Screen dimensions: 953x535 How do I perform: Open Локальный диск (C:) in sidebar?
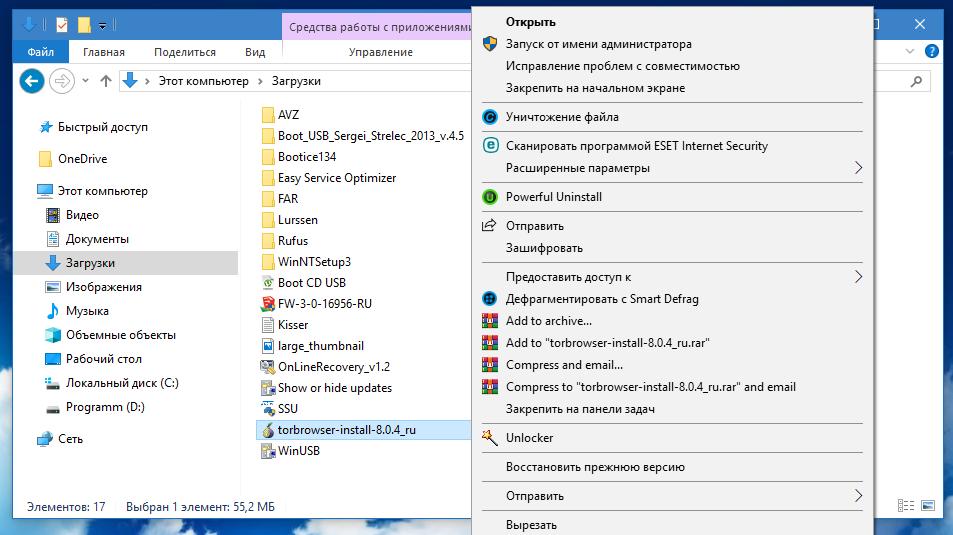[x=122, y=383]
